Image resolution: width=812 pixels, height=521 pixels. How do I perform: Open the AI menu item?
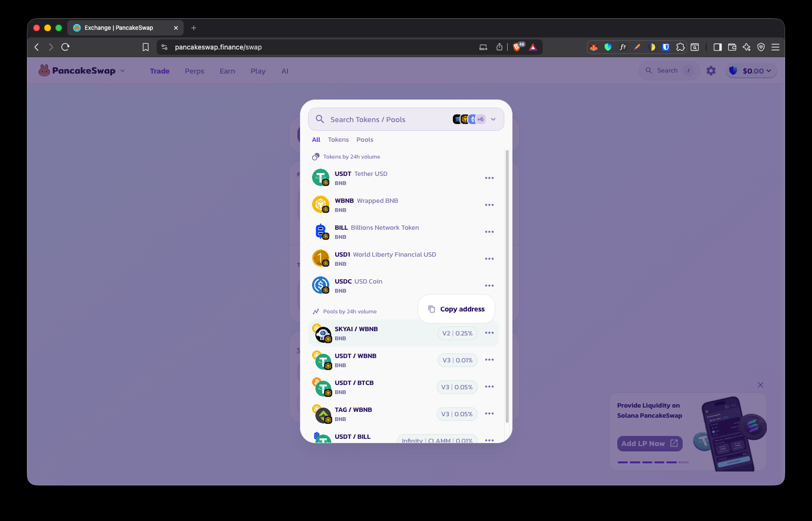pyautogui.click(x=285, y=71)
